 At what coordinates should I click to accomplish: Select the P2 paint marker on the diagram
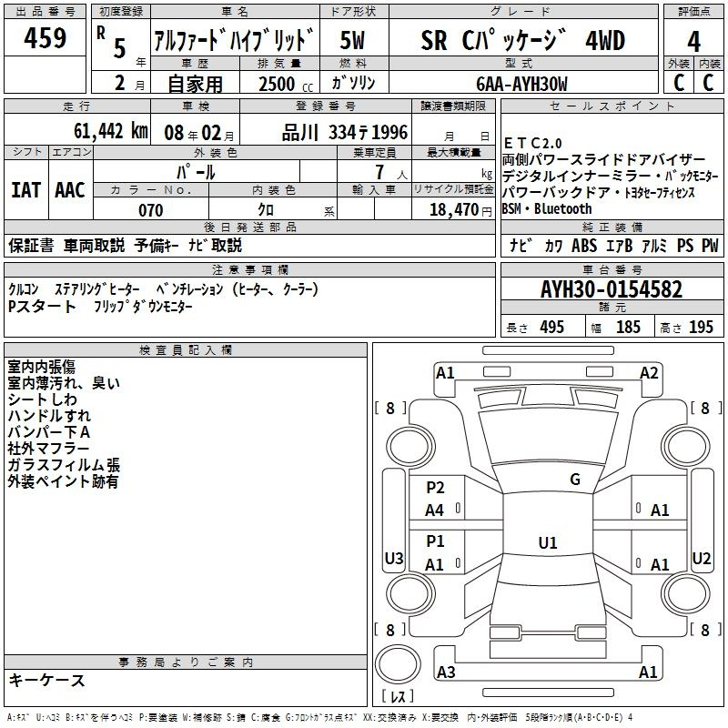coord(435,488)
